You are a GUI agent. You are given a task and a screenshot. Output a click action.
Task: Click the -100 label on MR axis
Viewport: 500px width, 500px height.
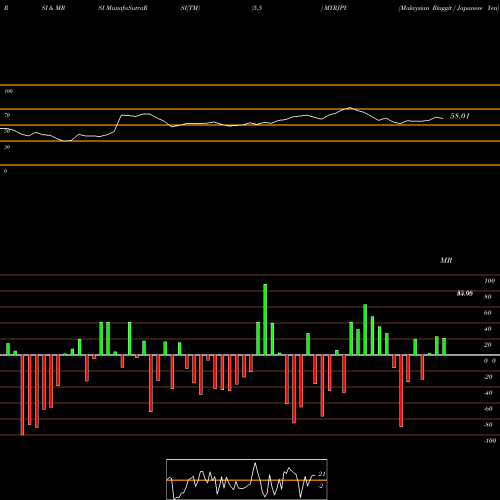[x=490, y=441]
